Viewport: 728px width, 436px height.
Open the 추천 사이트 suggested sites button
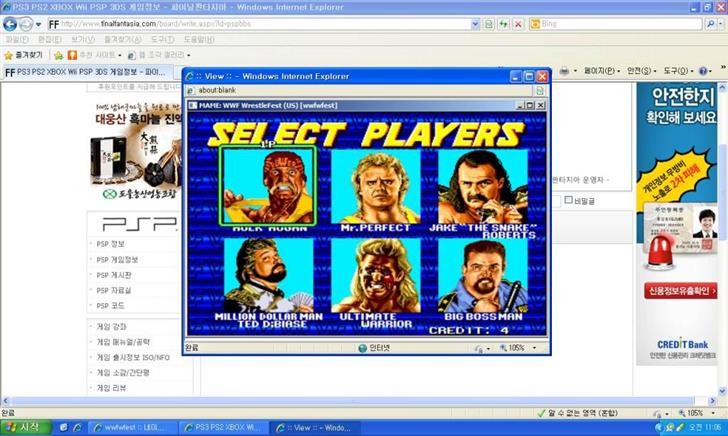tap(95, 55)
